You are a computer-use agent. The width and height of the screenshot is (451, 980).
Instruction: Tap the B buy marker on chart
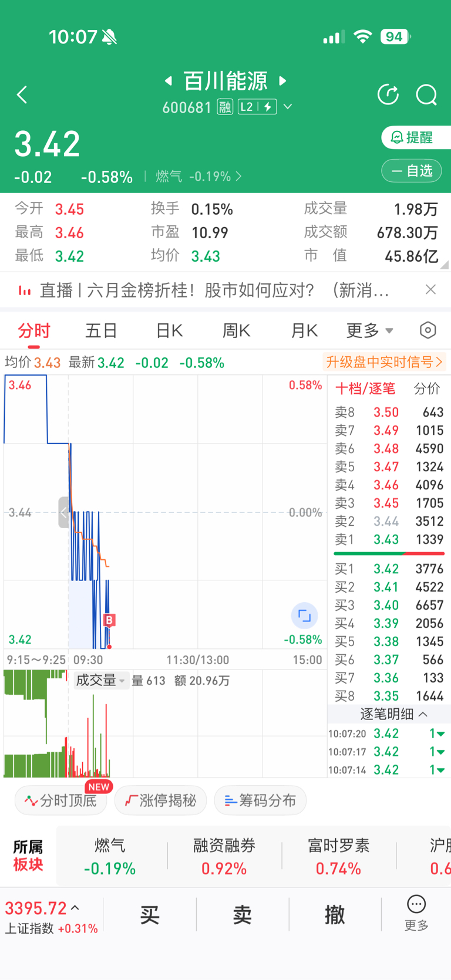(x=109, y=620)
